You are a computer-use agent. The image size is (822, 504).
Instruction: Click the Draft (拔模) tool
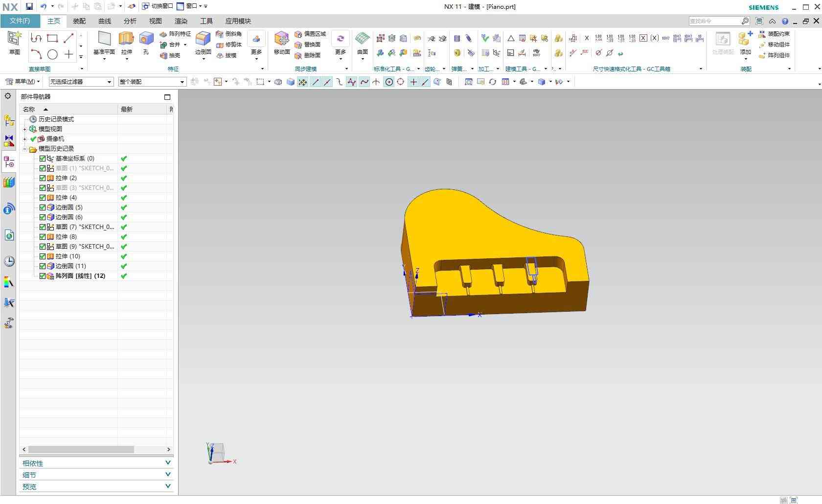click(x=227, y=55)
